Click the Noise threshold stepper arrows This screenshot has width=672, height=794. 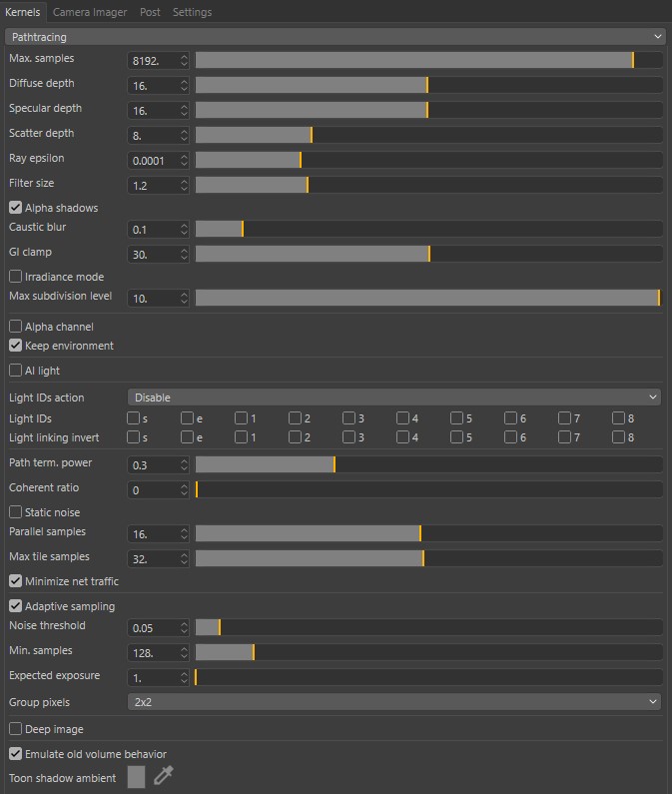pos(184,627)
